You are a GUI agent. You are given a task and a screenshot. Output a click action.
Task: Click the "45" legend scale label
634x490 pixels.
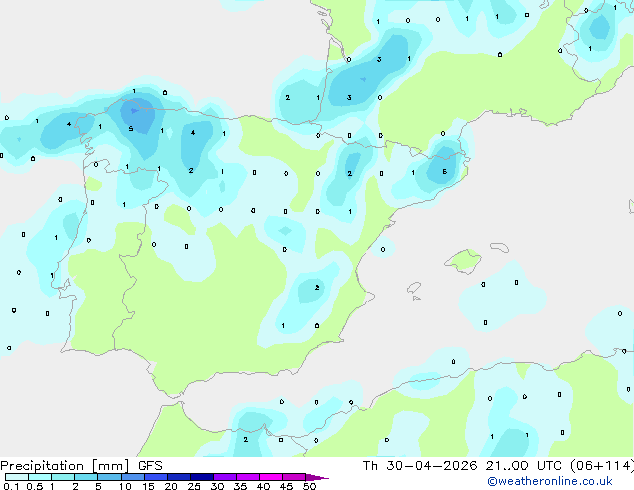tap(287, 486)
